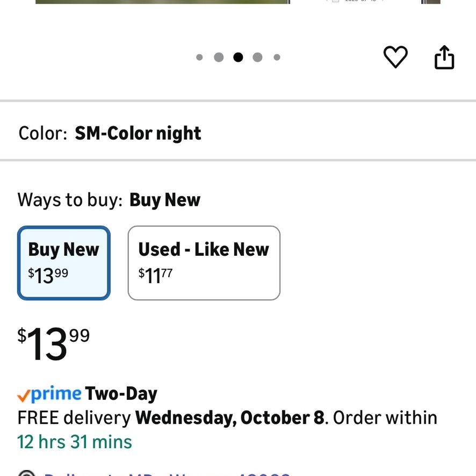Image resolution: width=476 pixels, height=476 pixels.
Task: Open the main product image at top
Action: (x=163, y=2)
